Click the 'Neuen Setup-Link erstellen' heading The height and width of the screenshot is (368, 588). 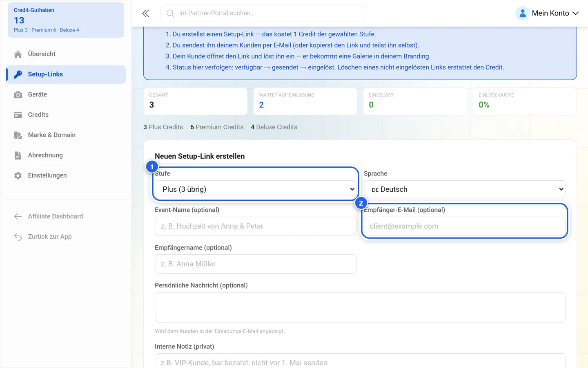pyautogui.click(x=200, y=156)
